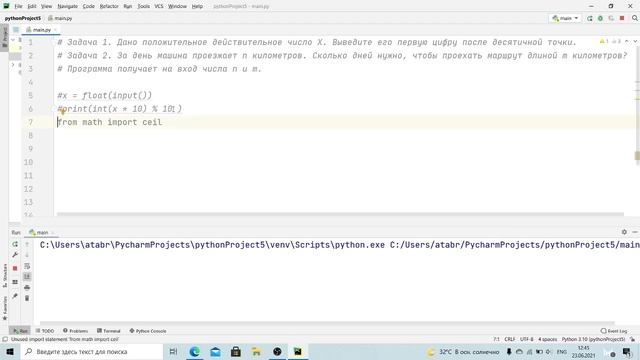Click the UTF-8 encoding selector

(527, 339)
